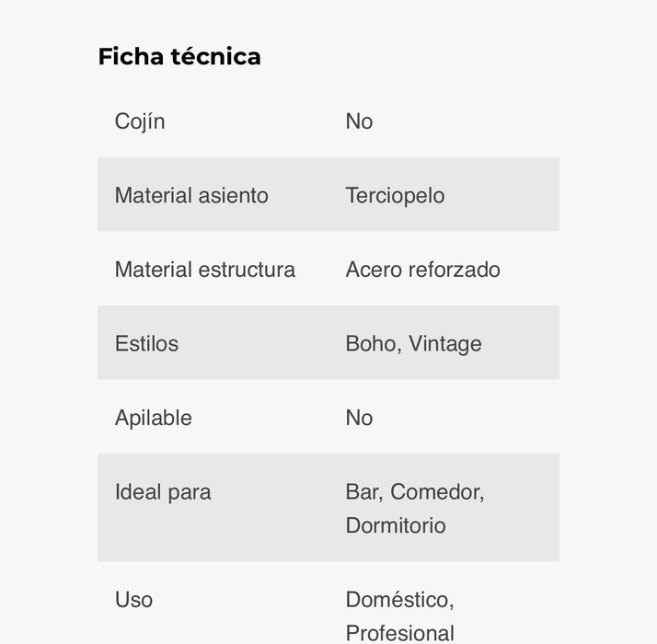Click the Ficha técnica heading

(x=179, y=57)
